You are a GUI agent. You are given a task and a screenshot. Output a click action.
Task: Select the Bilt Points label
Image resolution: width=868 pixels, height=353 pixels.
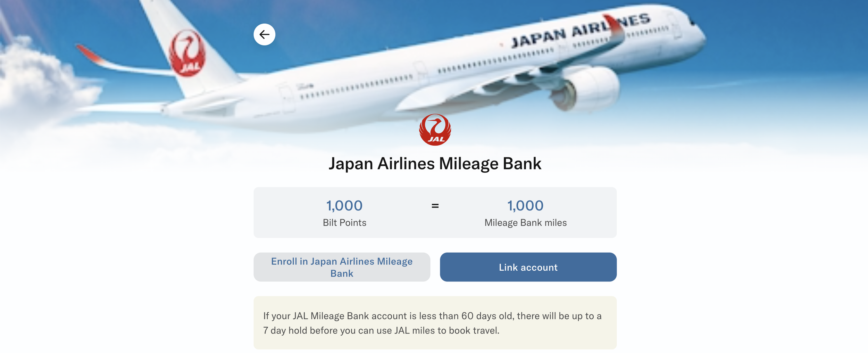(x=344, y=223)
